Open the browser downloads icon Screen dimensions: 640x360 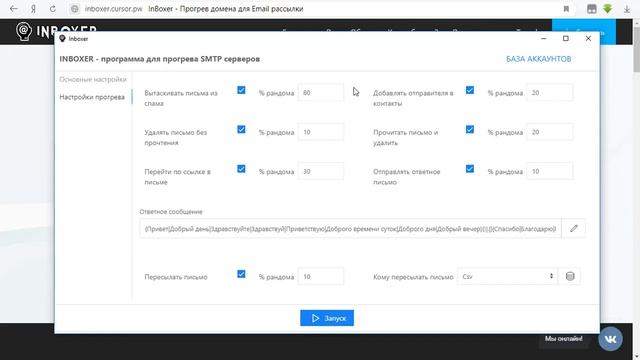[x=627, y=9]
